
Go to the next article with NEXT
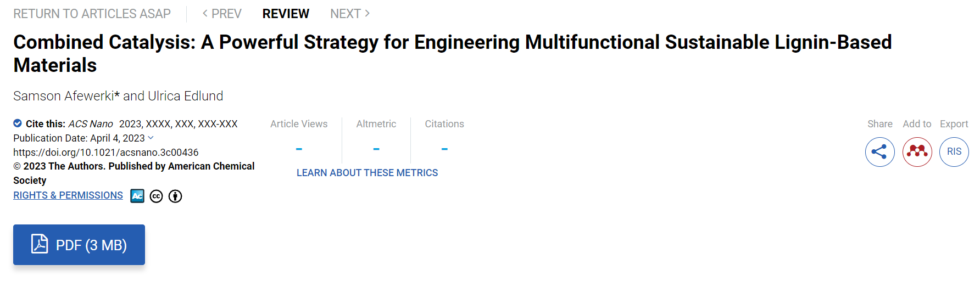350,14
